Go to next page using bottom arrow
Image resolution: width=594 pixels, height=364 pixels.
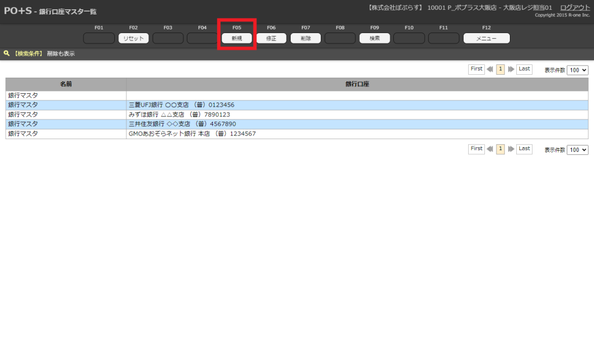(511, 149)
